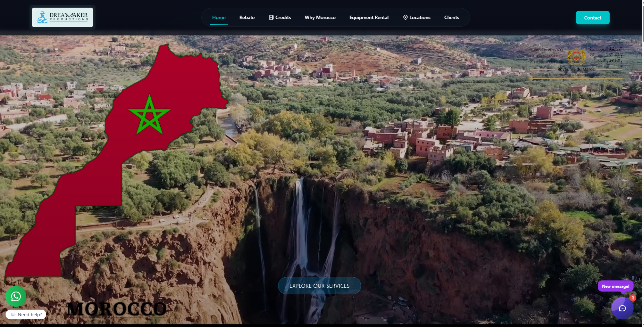Click the Dreamaker Productions logo
644x327 pixels.
click(x=62, y=17)
